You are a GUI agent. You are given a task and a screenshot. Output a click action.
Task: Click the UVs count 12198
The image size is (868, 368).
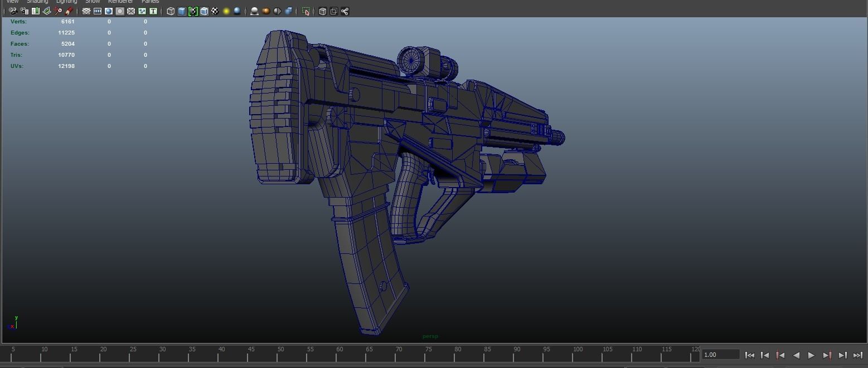click(x=66, y=66)
